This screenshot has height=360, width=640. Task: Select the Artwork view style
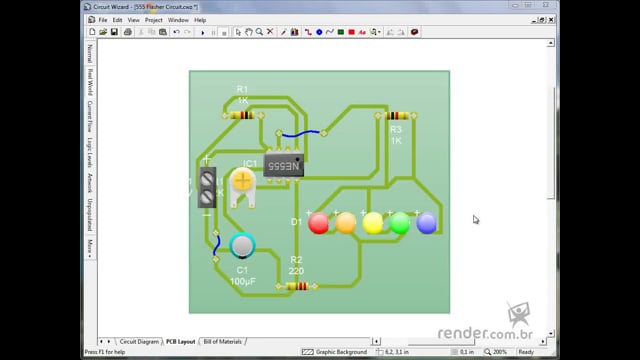click(90, 183)
